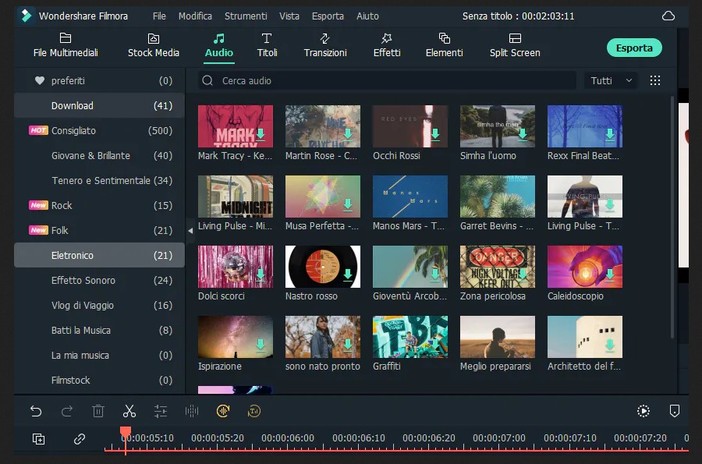The height and width of the screenshot is (464, 702).
Task: Select the Giovane & Brillante category
Action: coord(99,156)
